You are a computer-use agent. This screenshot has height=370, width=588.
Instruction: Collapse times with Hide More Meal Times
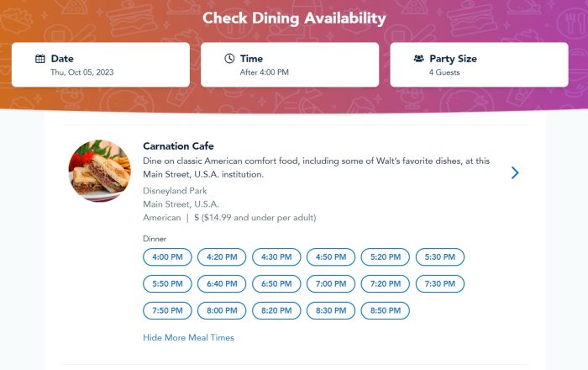(x=188, y=338)
